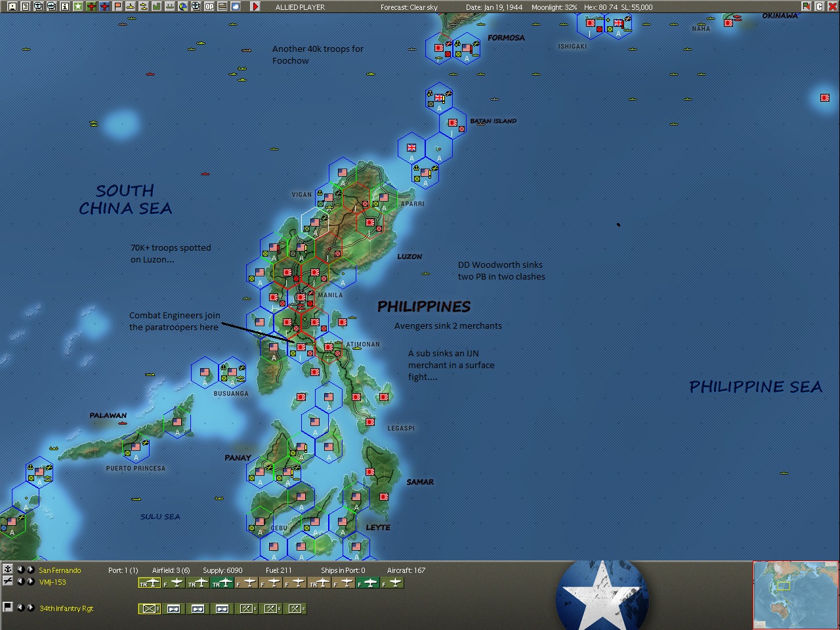
Task: Select the yellow-highlighted TR air squadron icon
Action: (x=150, y=583)
